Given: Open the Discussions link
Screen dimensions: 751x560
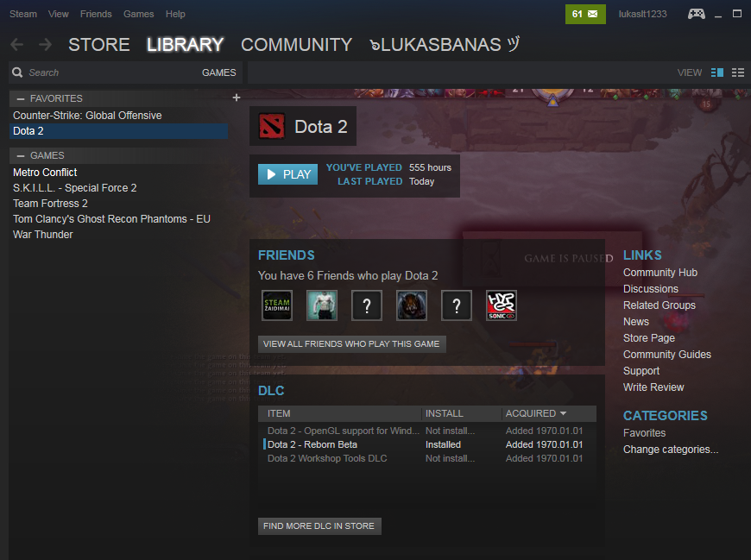Looking at the screenshot, I should click(x=650, y=288).
